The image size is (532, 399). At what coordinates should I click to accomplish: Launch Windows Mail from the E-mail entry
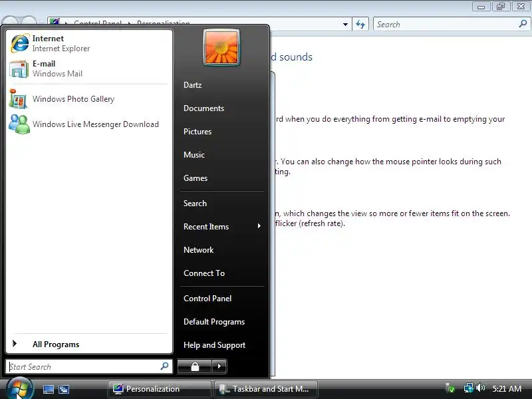tap(89, 68)
